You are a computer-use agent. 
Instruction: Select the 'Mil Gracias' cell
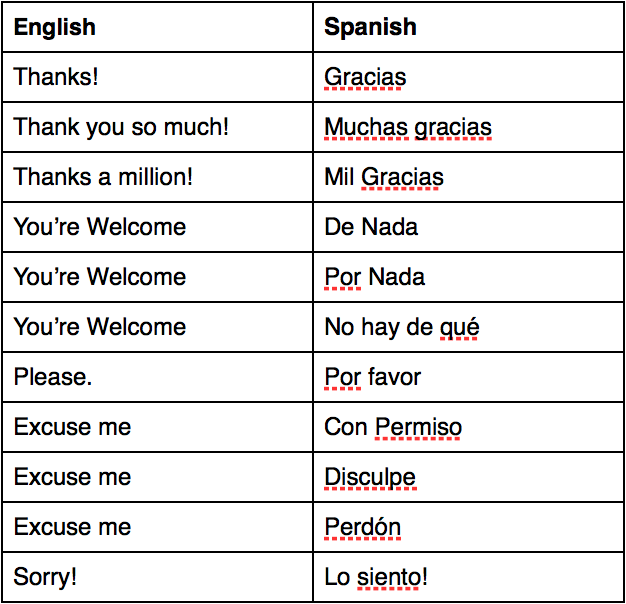384,177
